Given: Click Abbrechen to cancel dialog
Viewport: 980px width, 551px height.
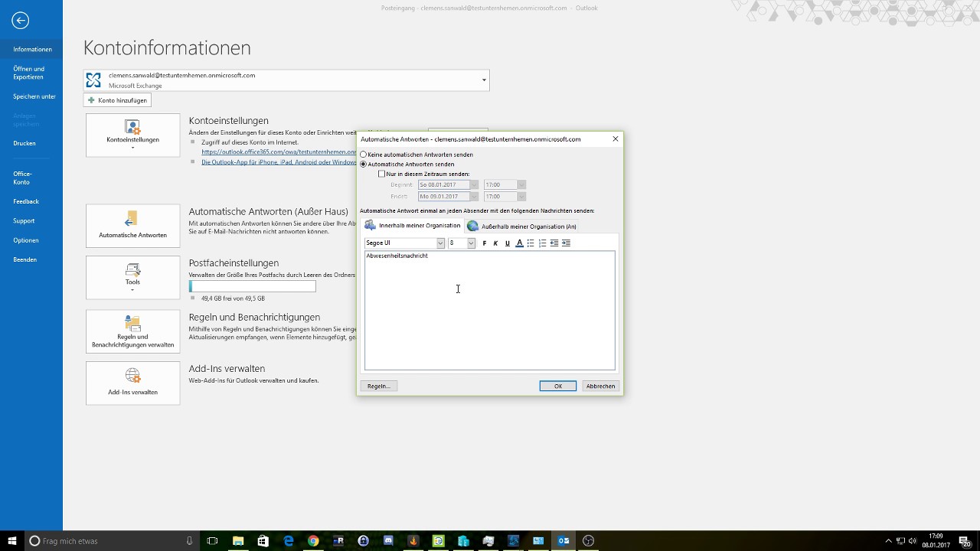Looking at the screenshot, I should click(600, 386).
